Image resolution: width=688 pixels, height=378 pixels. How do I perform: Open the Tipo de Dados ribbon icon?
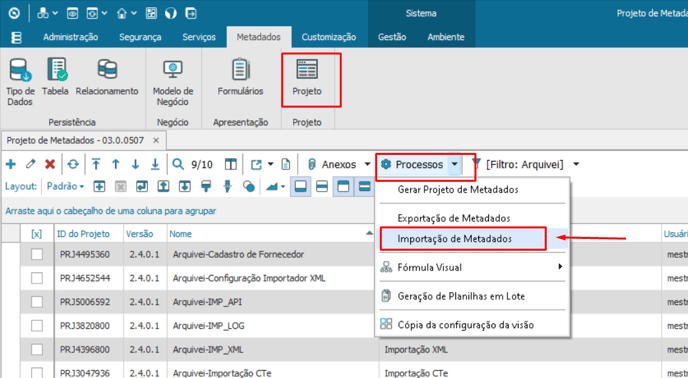tap(20, 82)
